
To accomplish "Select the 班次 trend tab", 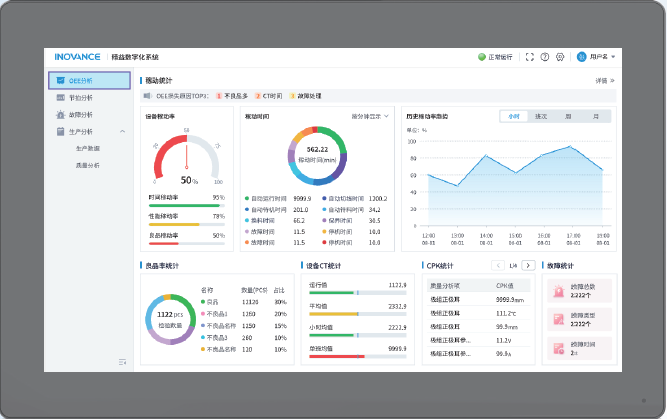I will coord(541,116).
